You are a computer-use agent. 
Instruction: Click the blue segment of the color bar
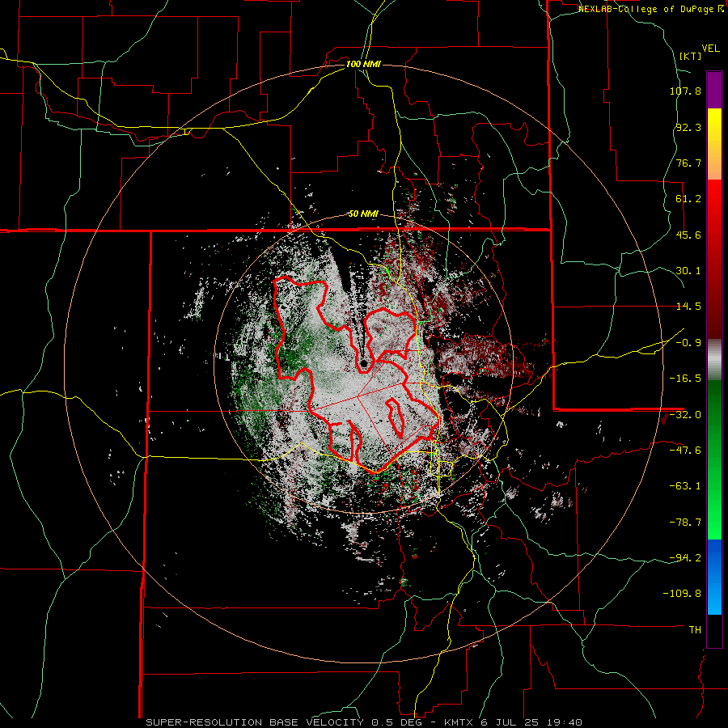[714, 577]
